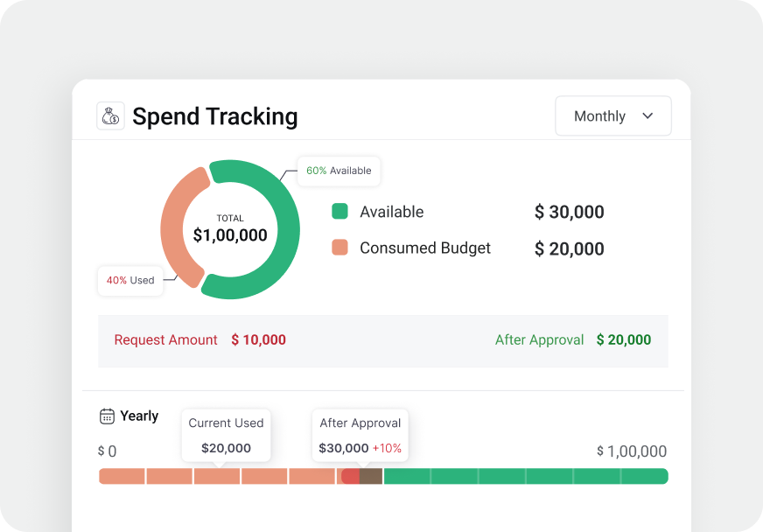Click the 40% Used callout label

click(129, 281)
